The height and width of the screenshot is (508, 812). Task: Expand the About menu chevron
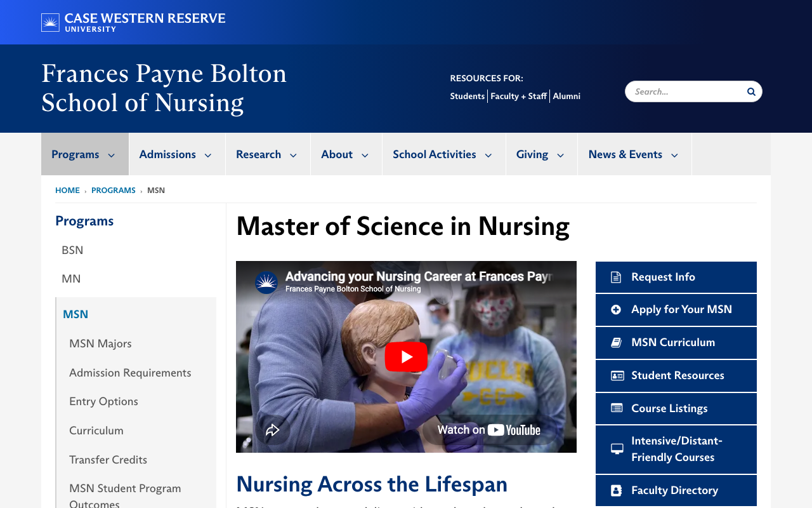click(x=365, y=155)
